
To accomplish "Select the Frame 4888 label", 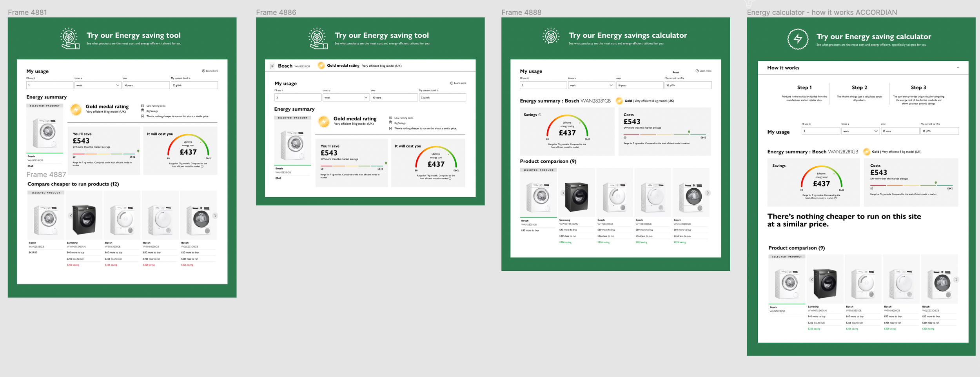I will (521, 13).
